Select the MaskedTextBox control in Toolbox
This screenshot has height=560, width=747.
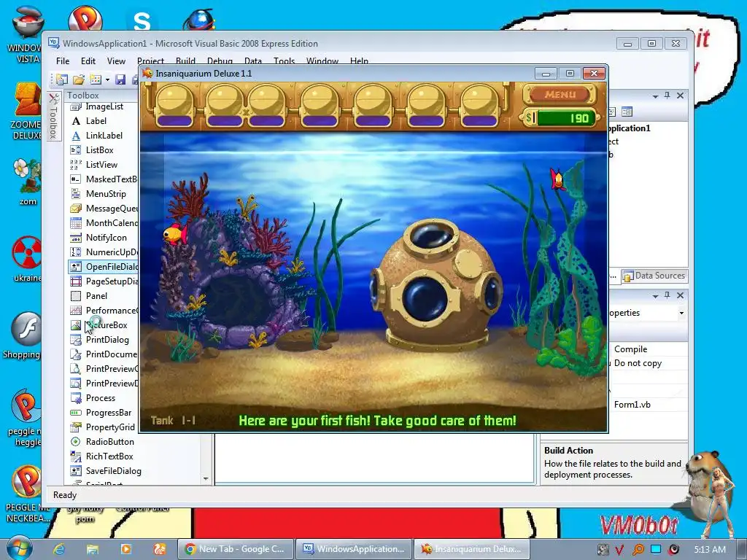[104, 179]
